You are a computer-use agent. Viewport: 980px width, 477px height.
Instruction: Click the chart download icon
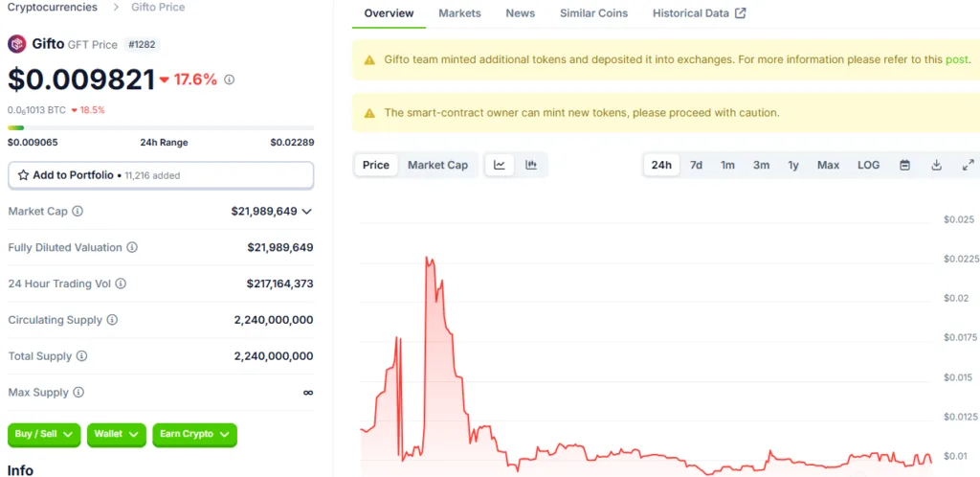tap(936, 165)
